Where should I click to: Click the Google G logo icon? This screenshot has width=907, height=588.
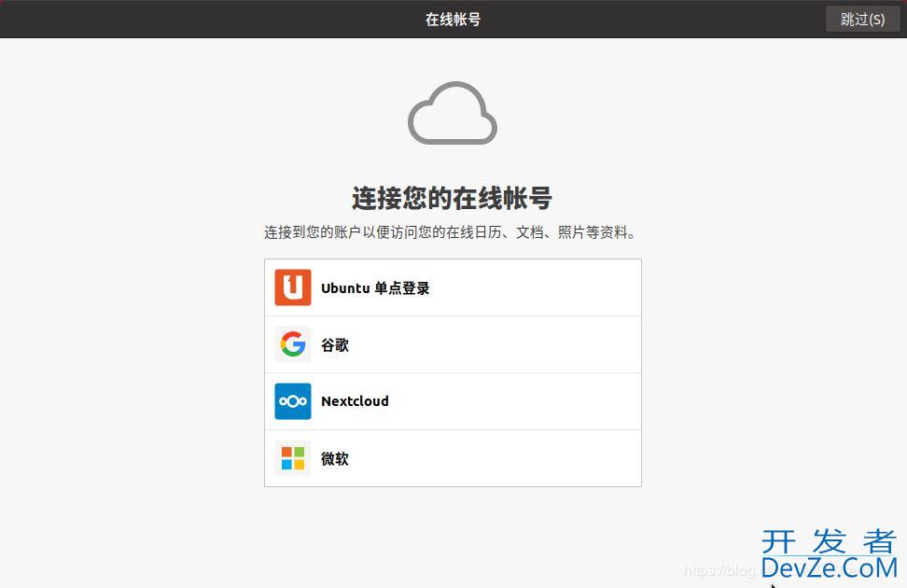tap(293, 344)
